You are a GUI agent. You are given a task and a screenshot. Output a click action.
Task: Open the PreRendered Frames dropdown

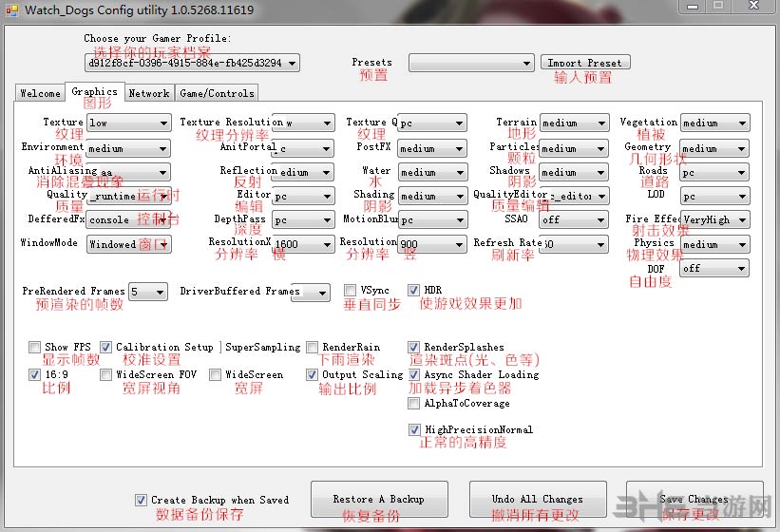point(148,292)
